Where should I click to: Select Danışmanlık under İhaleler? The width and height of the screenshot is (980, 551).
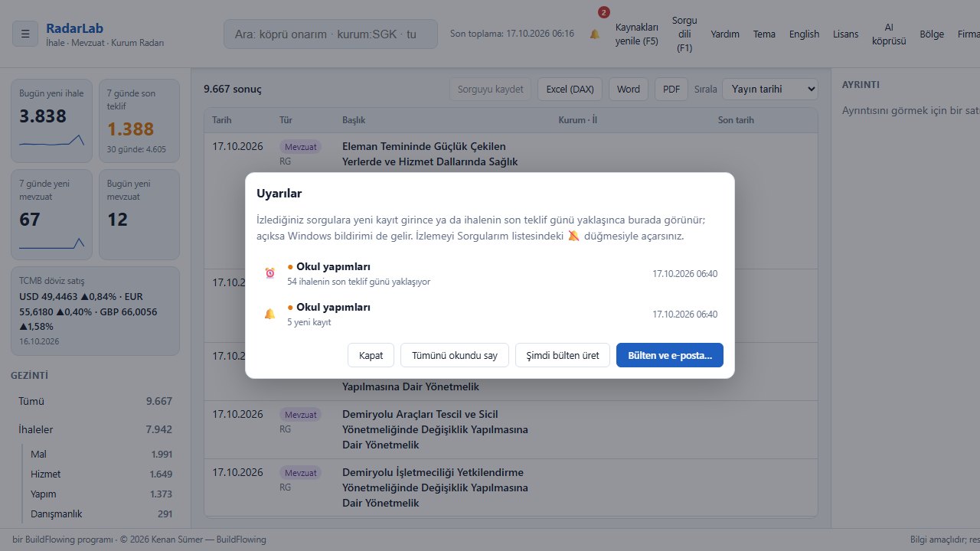point(101,514)
